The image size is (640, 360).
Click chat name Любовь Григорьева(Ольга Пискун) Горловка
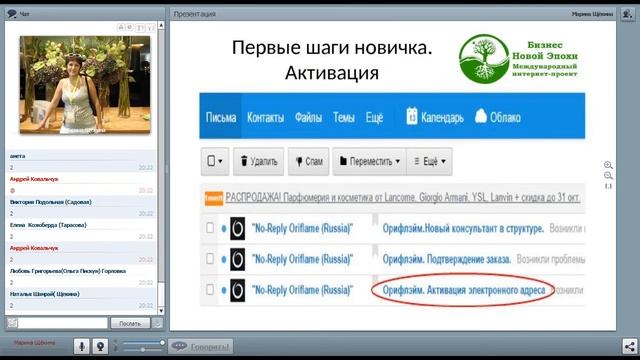68,271
